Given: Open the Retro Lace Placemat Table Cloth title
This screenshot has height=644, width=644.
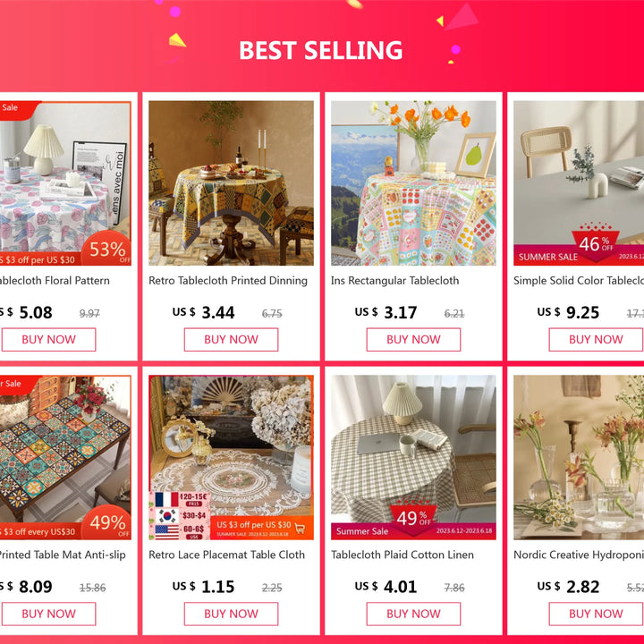Looking at the screenshot, I should (x=226, y=555).
